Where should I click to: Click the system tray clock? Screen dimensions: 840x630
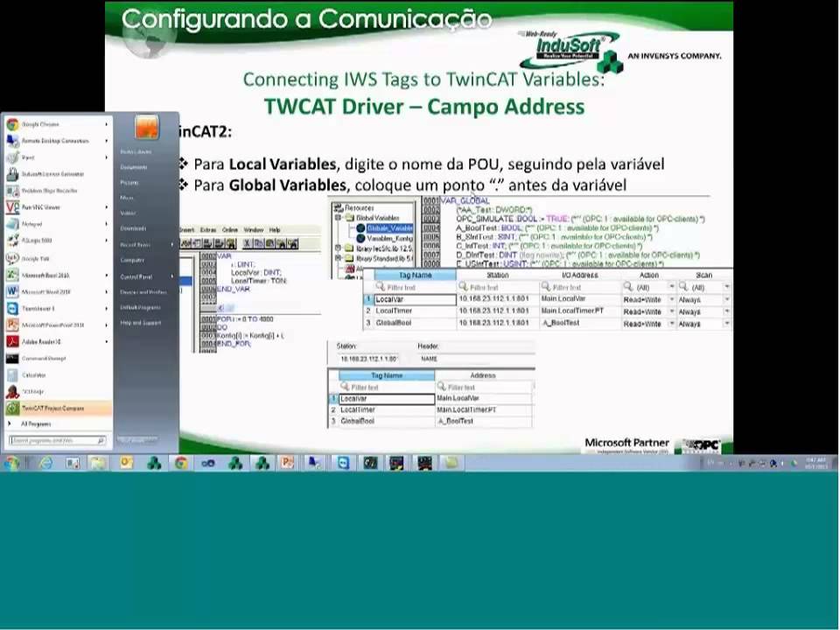pos(816,464)
